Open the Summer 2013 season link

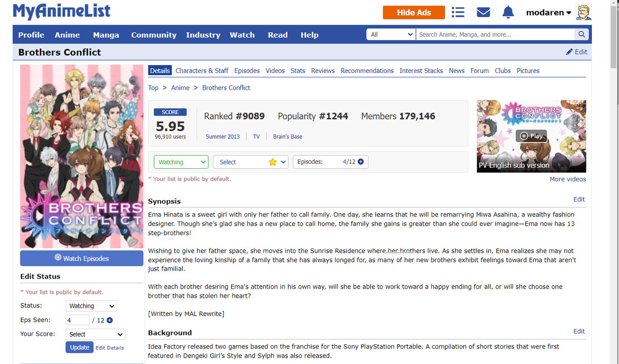[x=222, y=137]
